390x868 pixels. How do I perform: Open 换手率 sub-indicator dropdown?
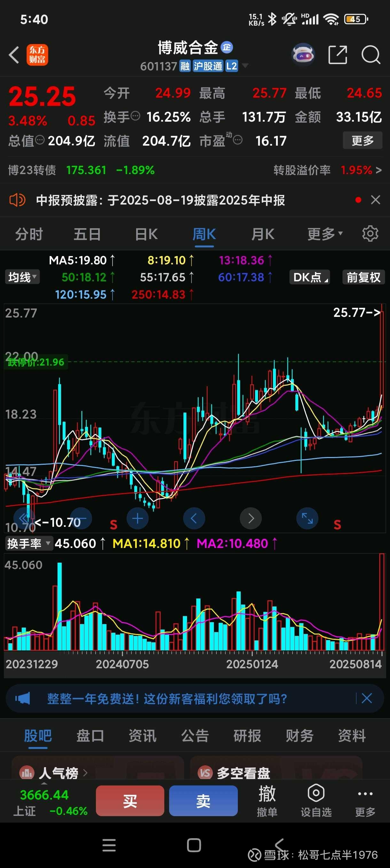pyautogui.click(x=29, y=543)
